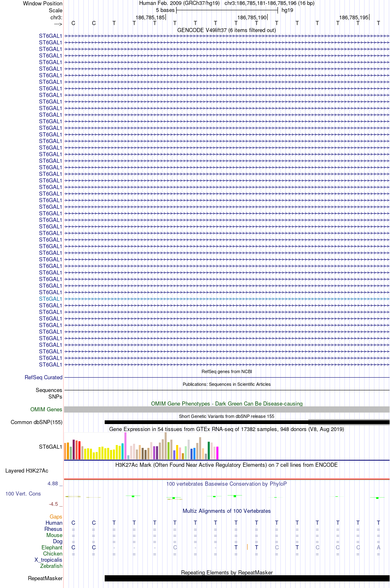The width and height of the screenshot is (390, 588).
Task: Click the 'hg19' label beside the scale bar
Action: coord(287,10)
